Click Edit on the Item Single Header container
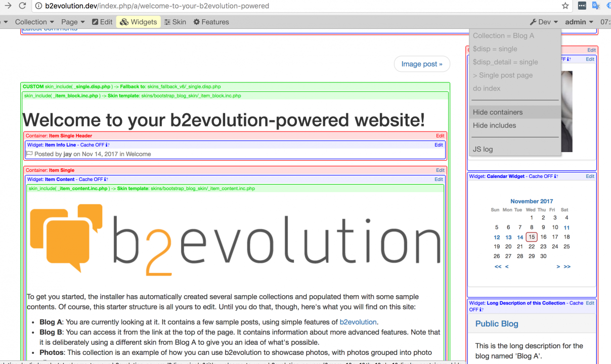The image size is (611, 364). coord(440,136)
